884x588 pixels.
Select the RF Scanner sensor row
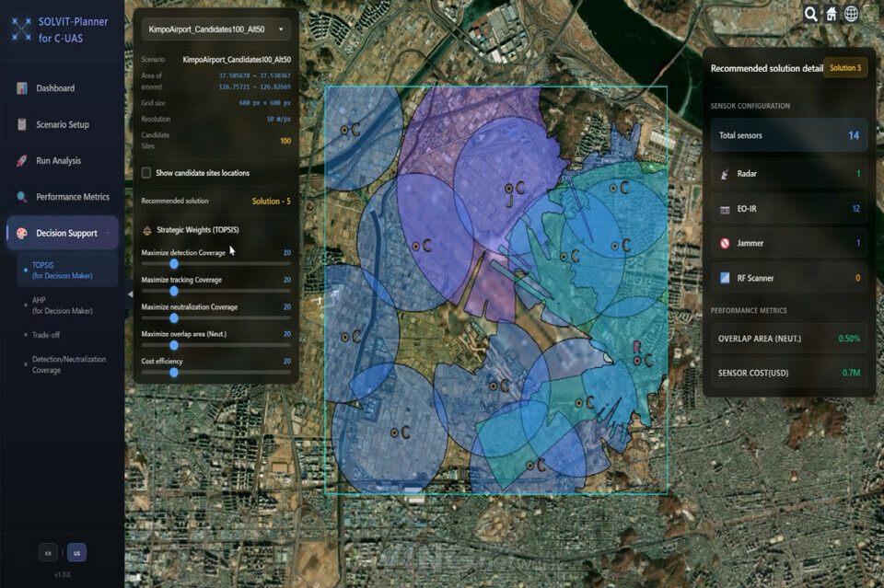(789, 278)
